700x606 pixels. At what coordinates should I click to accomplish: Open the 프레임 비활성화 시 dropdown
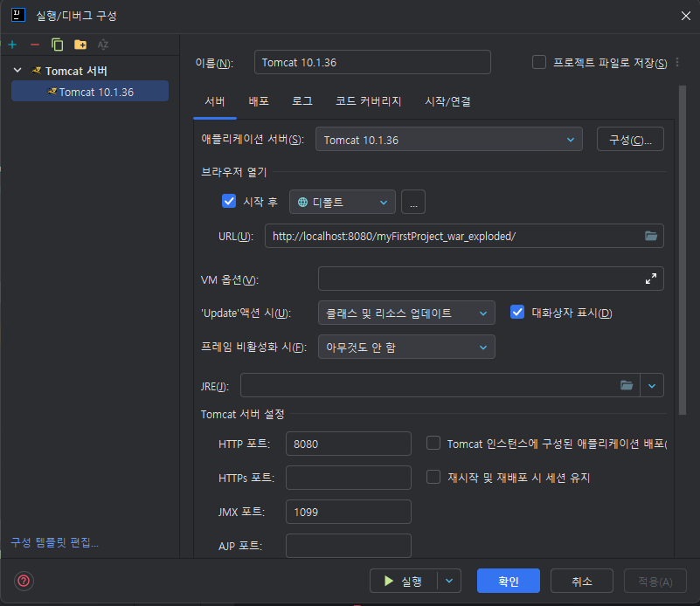tap(406, 347)
